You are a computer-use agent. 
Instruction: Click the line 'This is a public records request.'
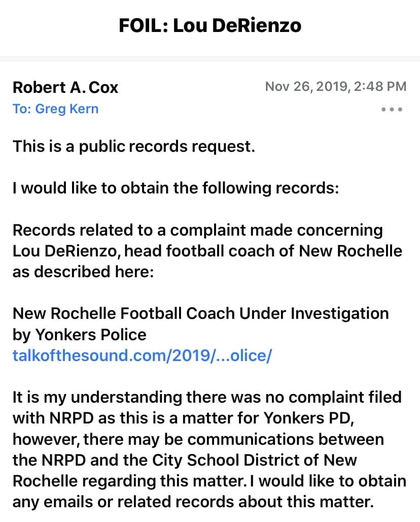[133, 146]
